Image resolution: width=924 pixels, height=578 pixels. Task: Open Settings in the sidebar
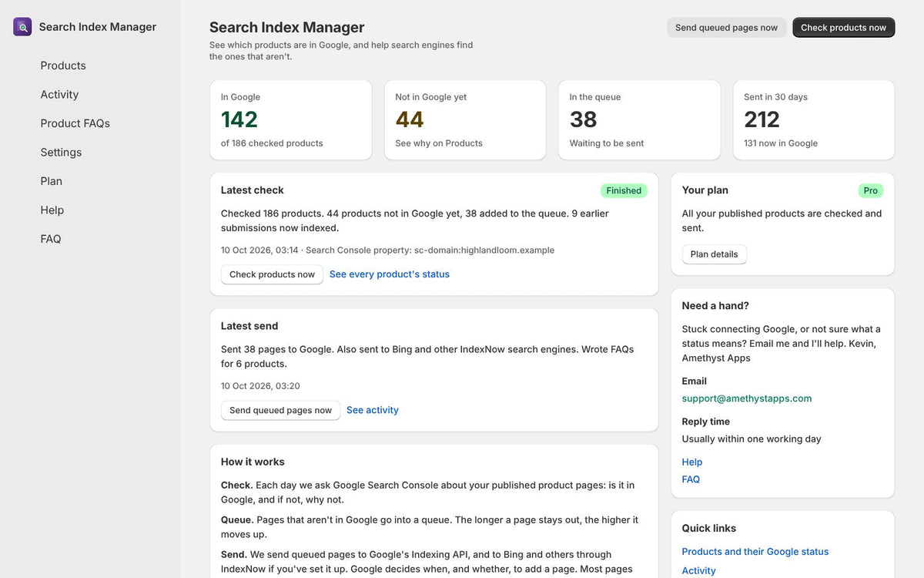(61, 153)
